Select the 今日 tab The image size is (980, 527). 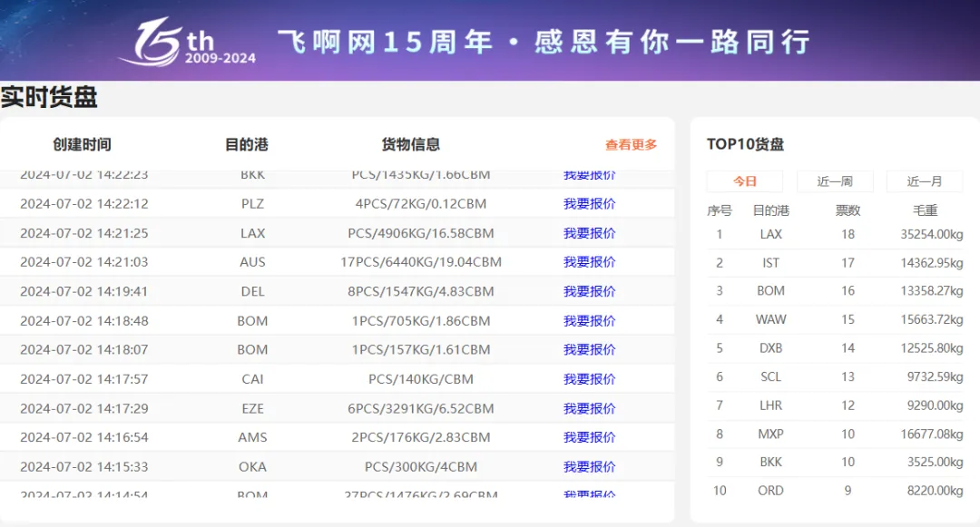[744, 181]
